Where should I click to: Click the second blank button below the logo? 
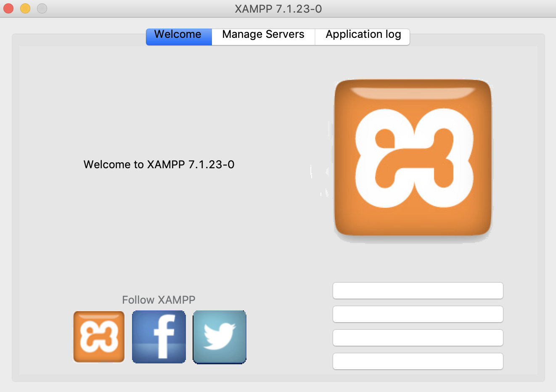[418, 314]
